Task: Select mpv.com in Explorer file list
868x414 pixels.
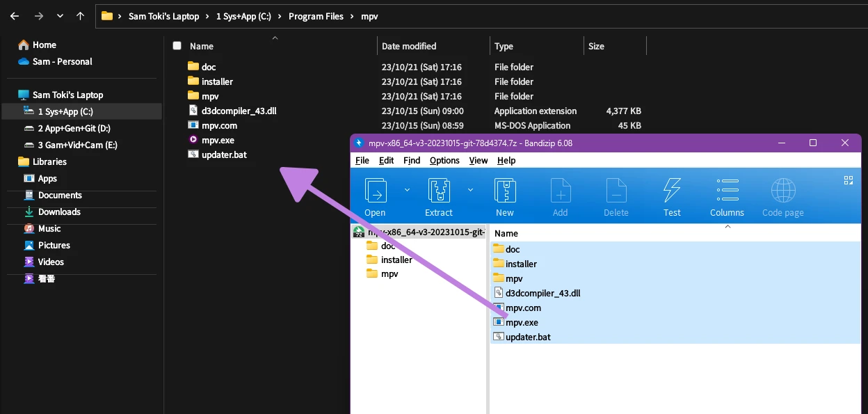Action: click(x=213, y=125)
